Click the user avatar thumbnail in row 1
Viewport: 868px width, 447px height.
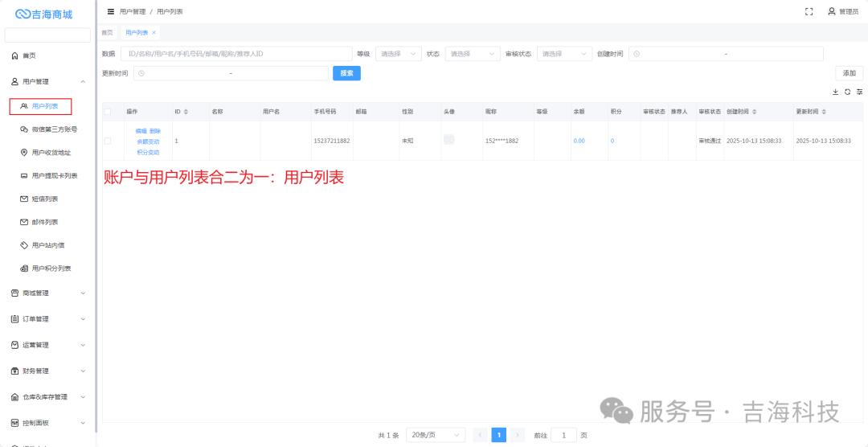(449, 140)
